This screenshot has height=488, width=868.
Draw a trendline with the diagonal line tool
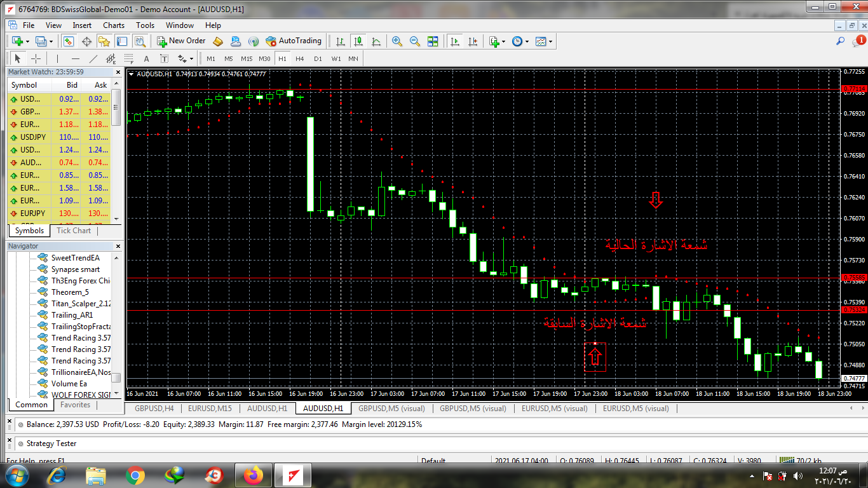(x=93, y=59)
